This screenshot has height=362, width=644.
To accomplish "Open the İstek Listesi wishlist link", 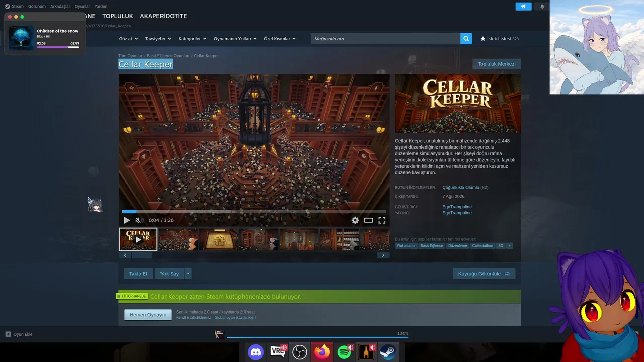I will [500, 39].
